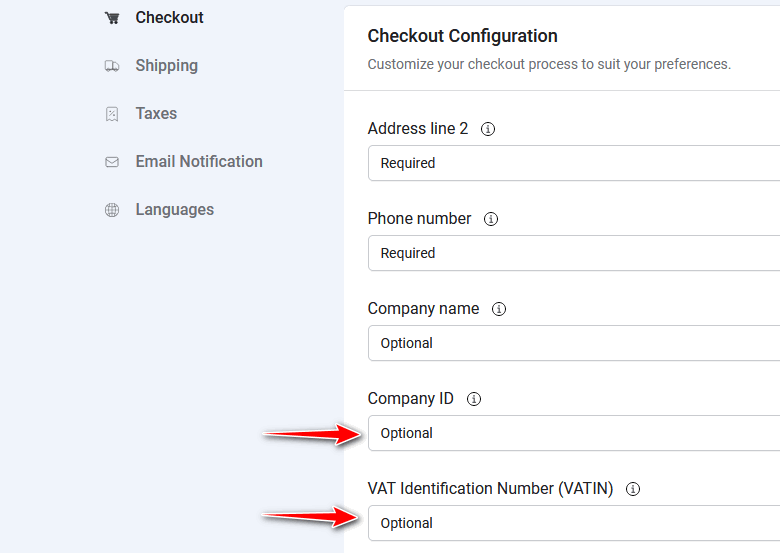Viewport: 780px width, 553px height.
Task: Click info icon beside Company name
Action: 499,309
